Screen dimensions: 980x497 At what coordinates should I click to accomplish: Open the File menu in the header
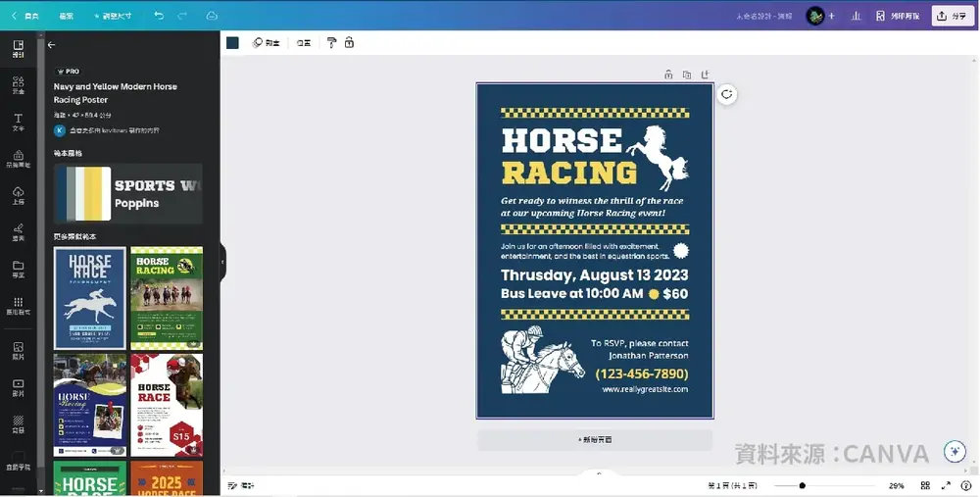[x=67, y=16]
